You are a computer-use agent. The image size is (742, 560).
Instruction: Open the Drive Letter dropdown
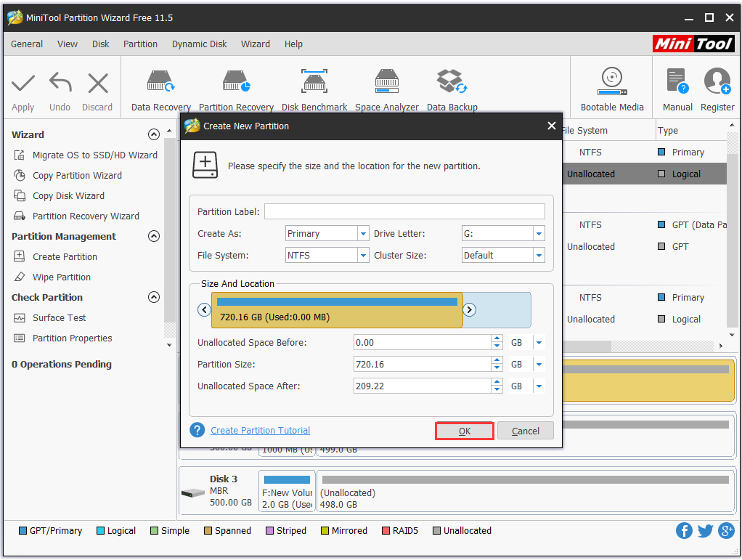click(539, 234)
